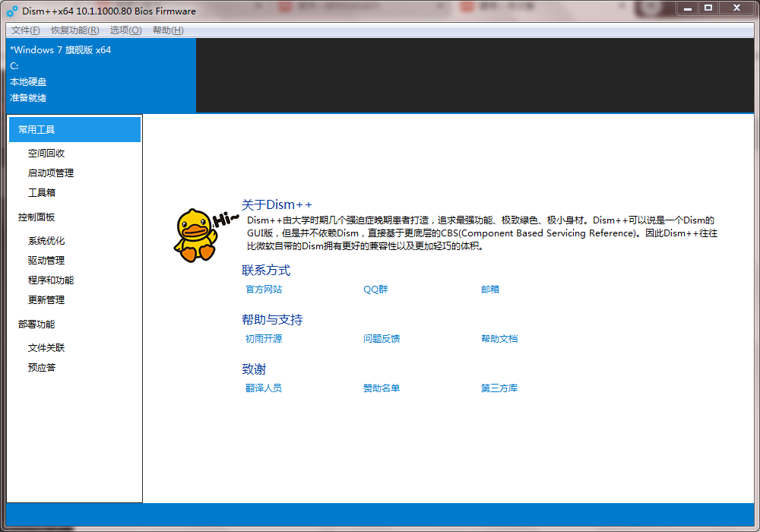Open 工具箱 in the sidebar
Screen dimensions: 760x532
(x=42, y=193)
